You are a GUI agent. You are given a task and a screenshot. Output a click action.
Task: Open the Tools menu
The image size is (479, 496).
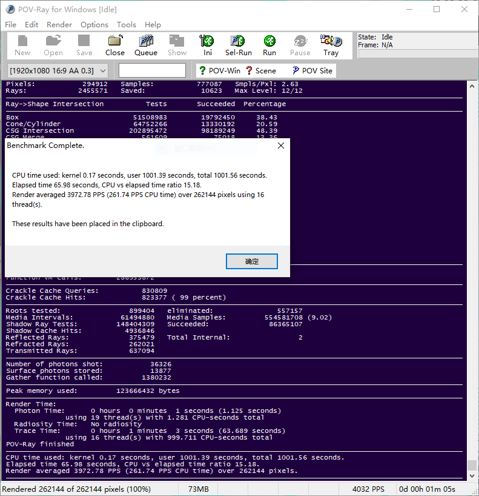click(126, 25)
